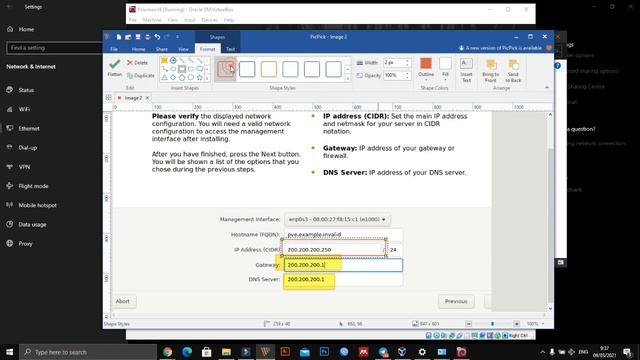
Task: Switch to the View ribbon tab
Action: pos(183,49)
